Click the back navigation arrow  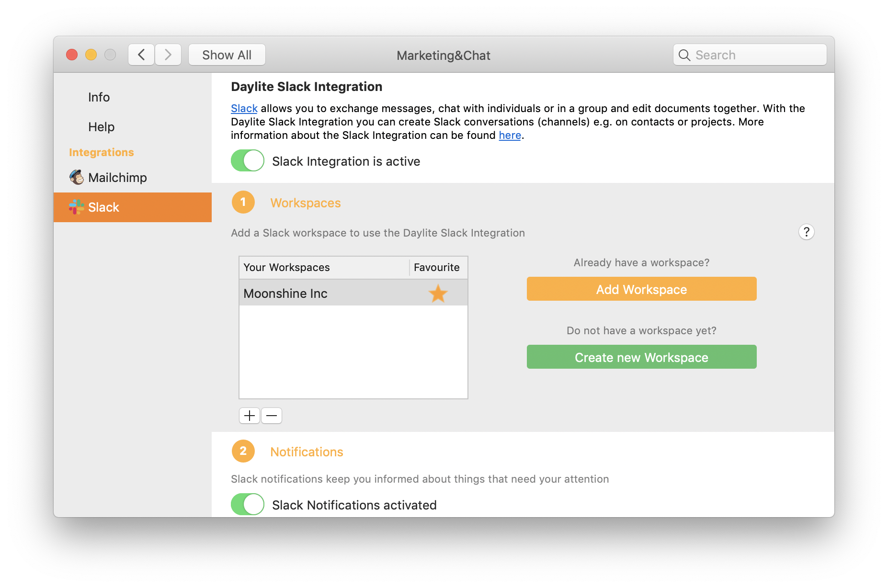tap(141, 55)
